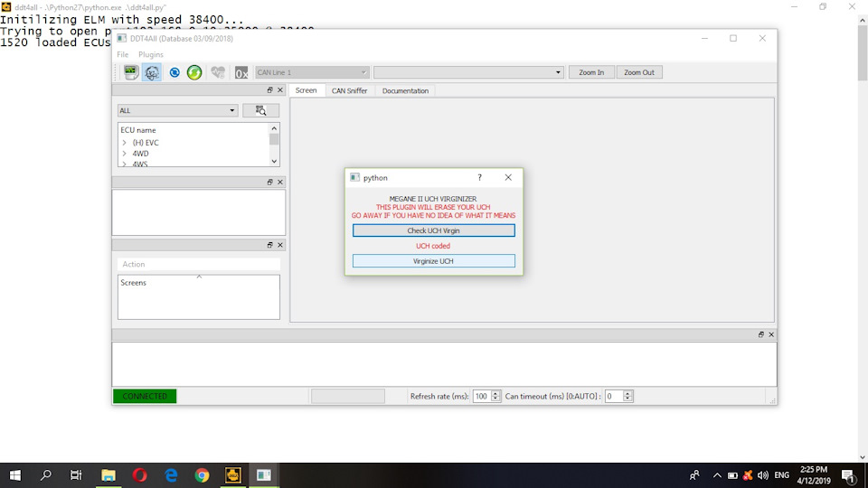This screenshot has width=868, height=488.
Task: Switch to the Screen tab
Action: [307, 90]
